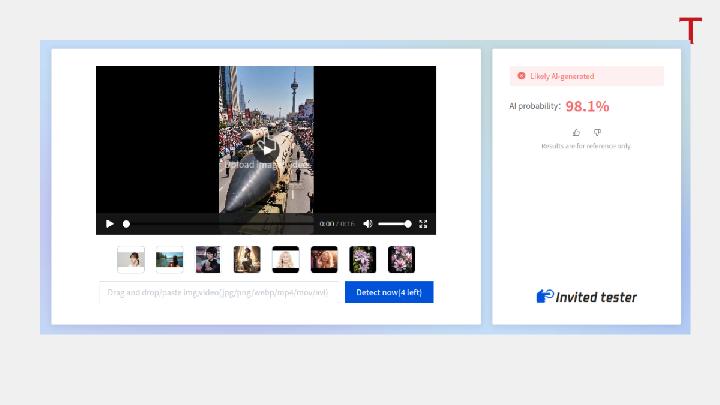The width and height of the screenshot is (720, 405).
Task: Mute the video with the speaker icon
Action: point(368,224)
